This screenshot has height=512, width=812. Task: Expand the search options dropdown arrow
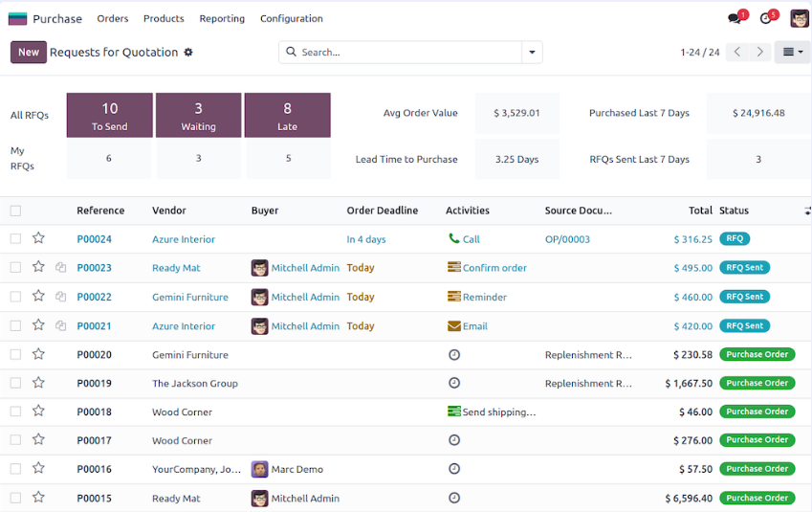pyautogui.click(x=532, y=53)
